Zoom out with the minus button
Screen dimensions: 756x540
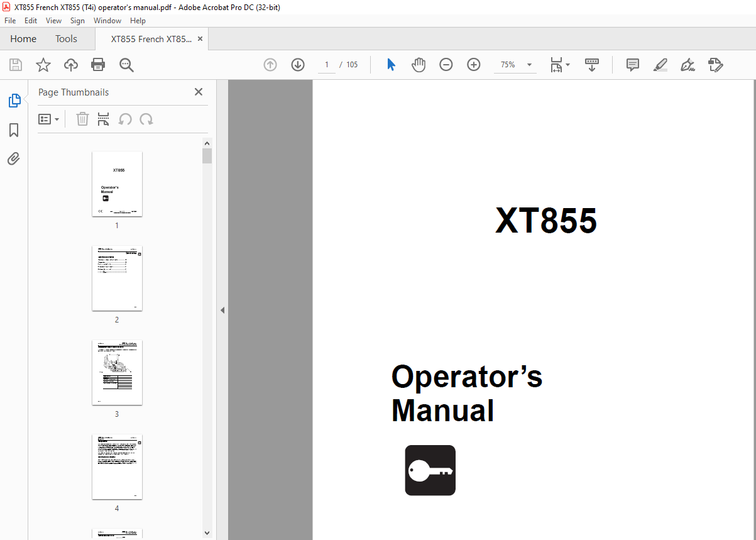446,65
